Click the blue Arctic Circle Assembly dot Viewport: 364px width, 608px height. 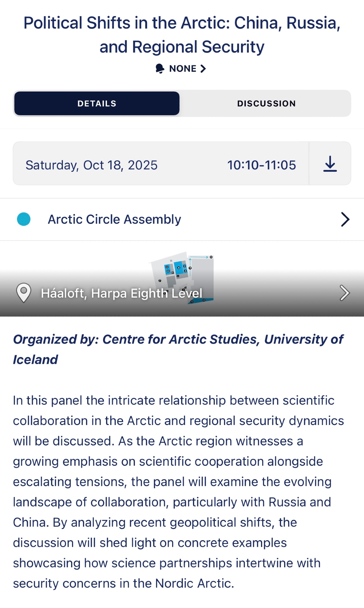click(x=24, y=219)
